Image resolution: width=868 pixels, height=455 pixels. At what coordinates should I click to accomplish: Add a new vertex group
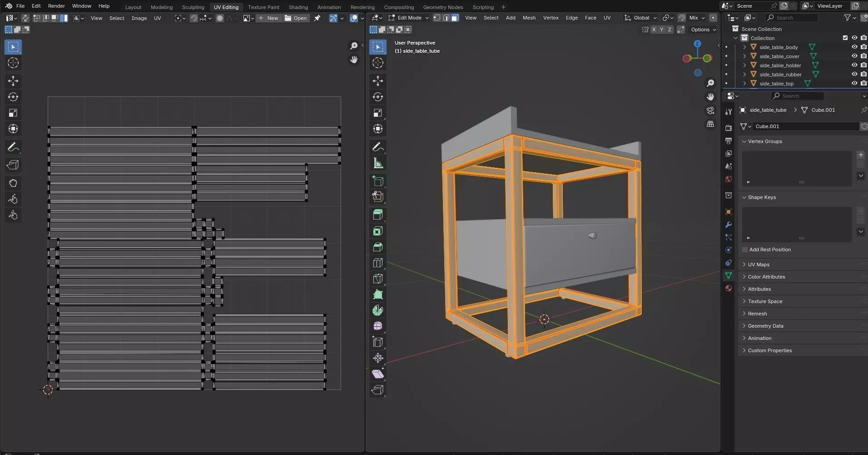(x=861, y=155)
